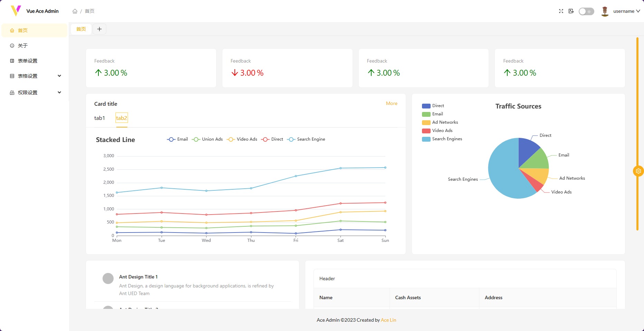Click the home breadcrumb icon

pos(75,11)
